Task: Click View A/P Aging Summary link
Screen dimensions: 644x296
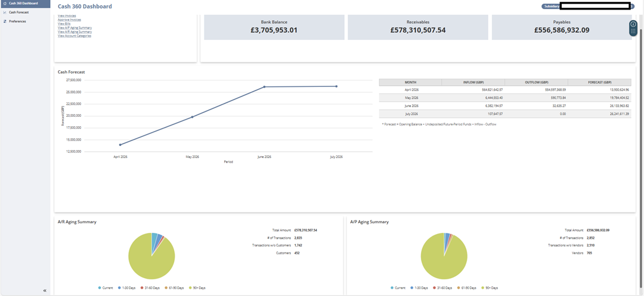Action: click(x=75, y=27)
